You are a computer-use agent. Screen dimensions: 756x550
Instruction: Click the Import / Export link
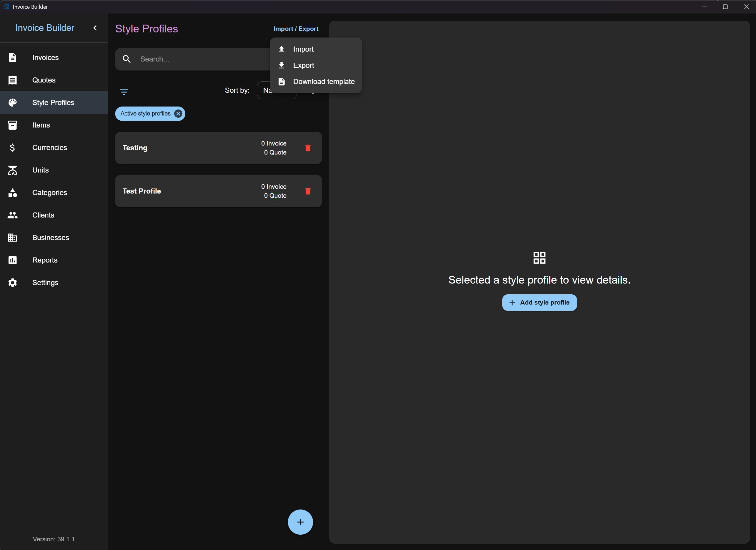pyautogui.click(x=296, y=29)
